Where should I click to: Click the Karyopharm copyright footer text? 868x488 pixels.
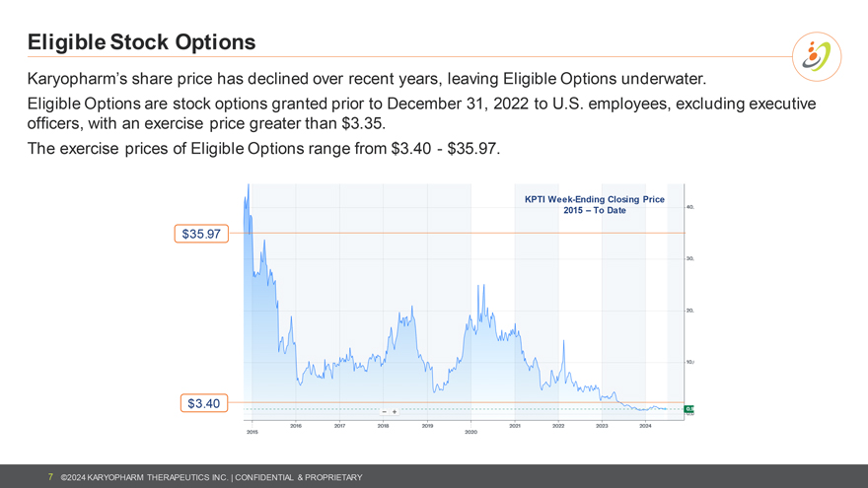coord(211,477)
